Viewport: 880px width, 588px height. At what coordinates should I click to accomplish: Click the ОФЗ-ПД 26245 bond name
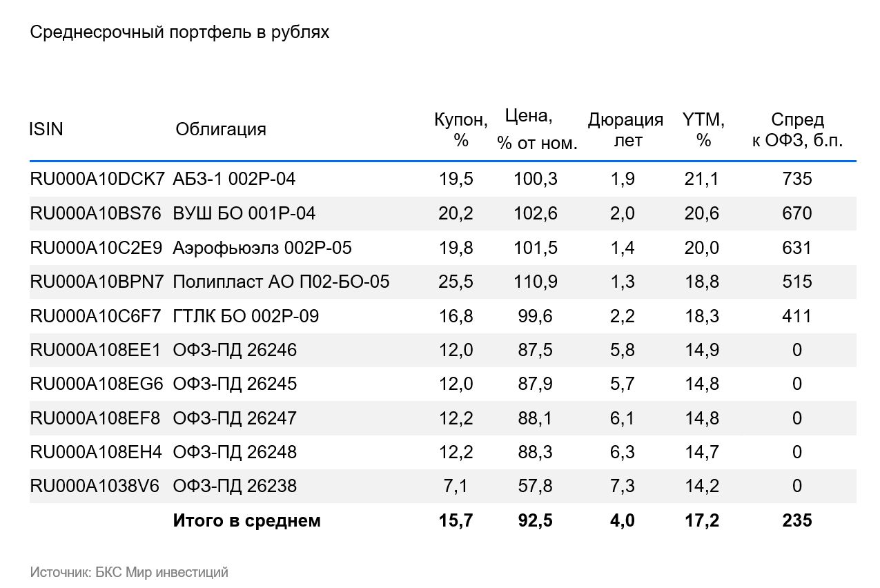click(x=235, y=384)
